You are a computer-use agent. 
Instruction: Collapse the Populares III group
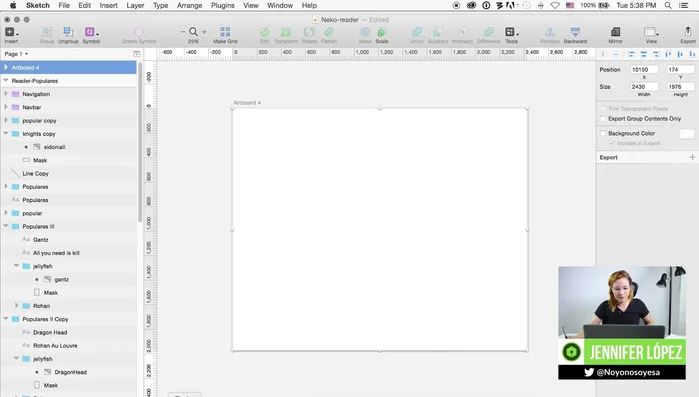[x=6, y=226]
